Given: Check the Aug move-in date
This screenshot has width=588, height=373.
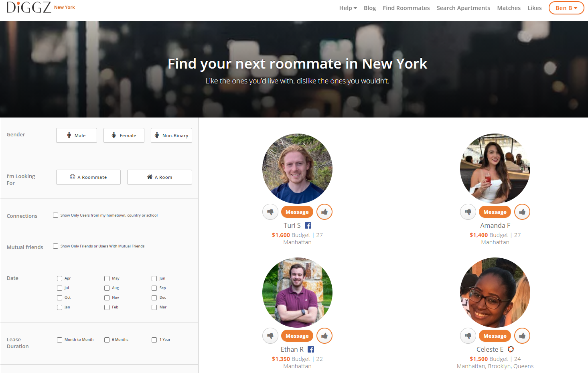Looking at the screenshot, I should pos(107,288).
